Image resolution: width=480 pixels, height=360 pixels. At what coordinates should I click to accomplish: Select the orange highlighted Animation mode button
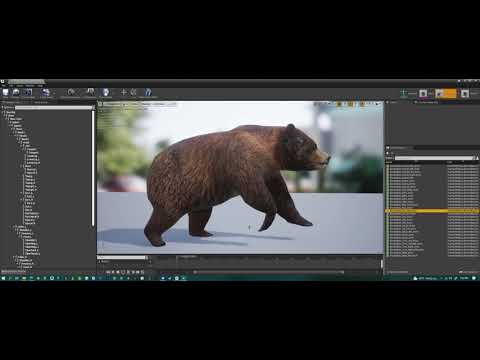click(x=446, y=94)
